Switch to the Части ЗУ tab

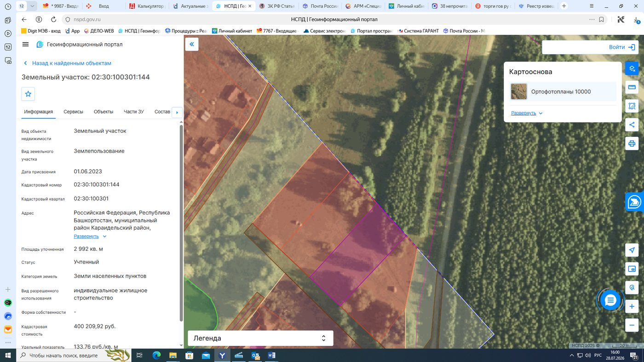(134, 112)
